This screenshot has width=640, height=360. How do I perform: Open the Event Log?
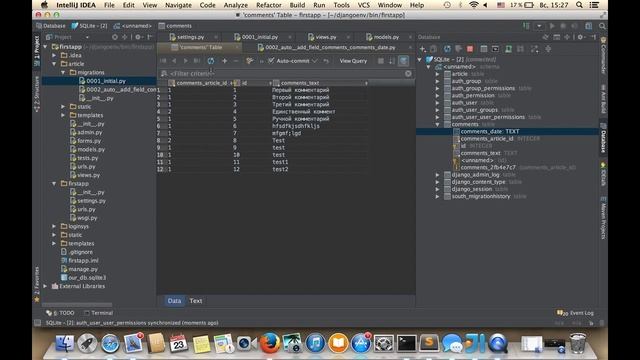click(576, 313)
